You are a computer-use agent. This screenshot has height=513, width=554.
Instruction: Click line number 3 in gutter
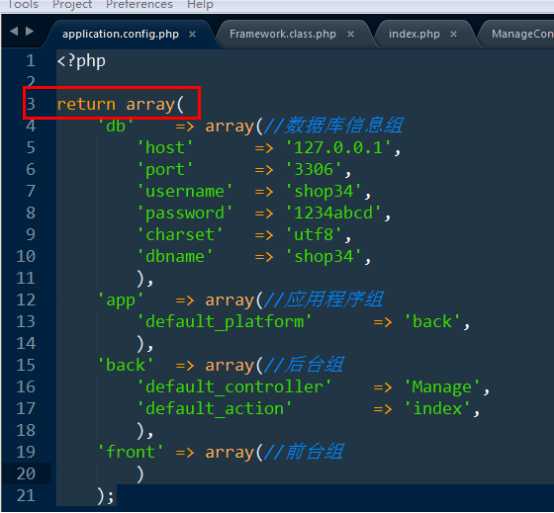coord(31,104)
